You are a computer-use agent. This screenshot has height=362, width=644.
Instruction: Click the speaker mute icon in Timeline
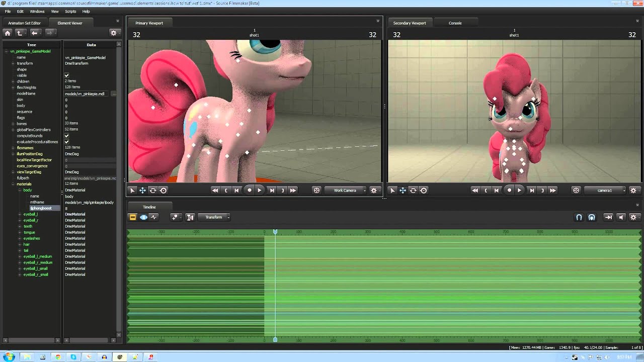point(621,217)
